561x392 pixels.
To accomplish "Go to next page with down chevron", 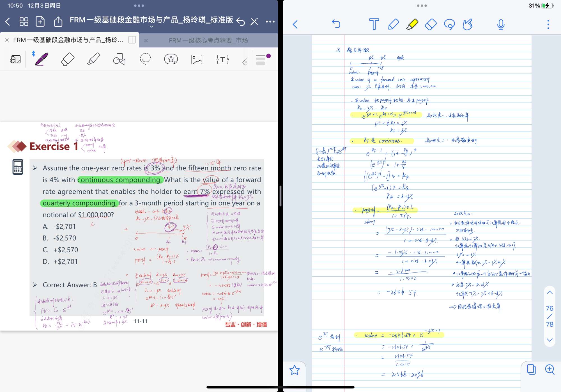I will 549,340.
